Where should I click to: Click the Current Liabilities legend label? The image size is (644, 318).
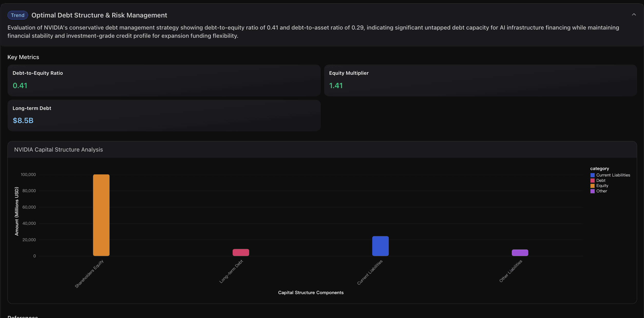(x=613, y=175)
